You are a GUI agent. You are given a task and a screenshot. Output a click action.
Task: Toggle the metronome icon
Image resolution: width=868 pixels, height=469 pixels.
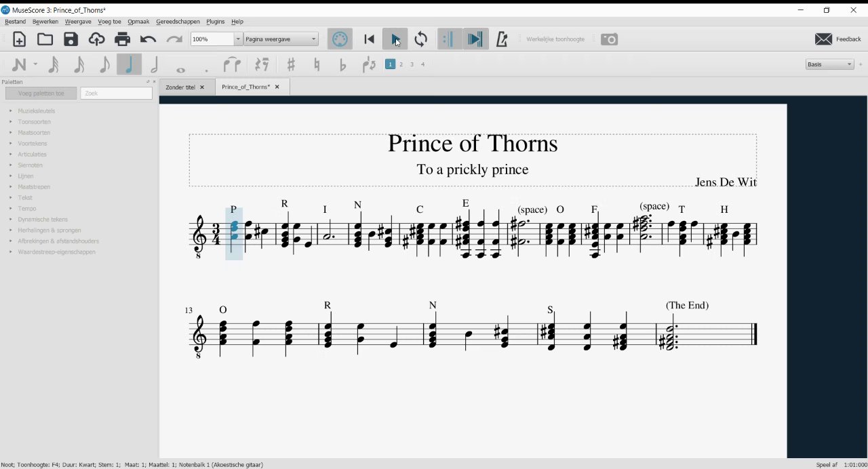pyautogui.click(x=502, y=39)
